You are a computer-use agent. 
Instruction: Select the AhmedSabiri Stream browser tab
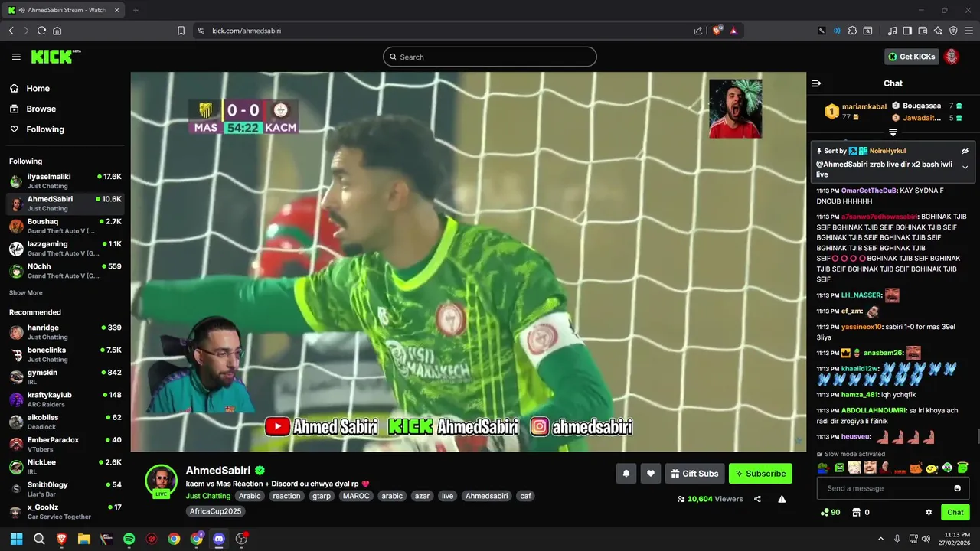(x=64, y=10)
